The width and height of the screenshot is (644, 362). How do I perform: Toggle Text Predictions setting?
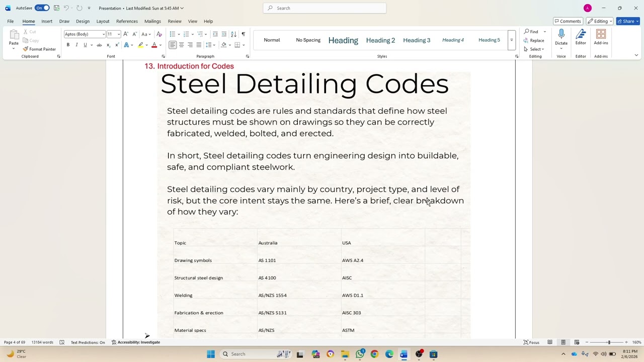tap(88, 342)
